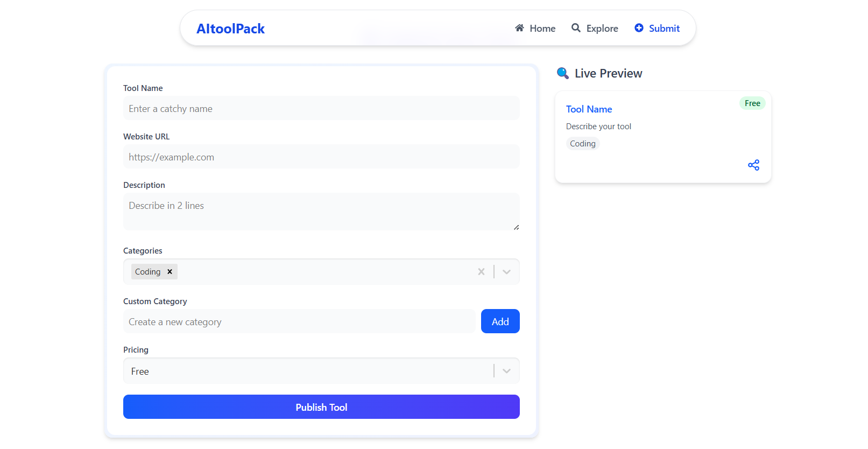Focus the Tool Name input field
Image resolution: width=868 pixels, height=449 pixels.
(x=321, y=108)
